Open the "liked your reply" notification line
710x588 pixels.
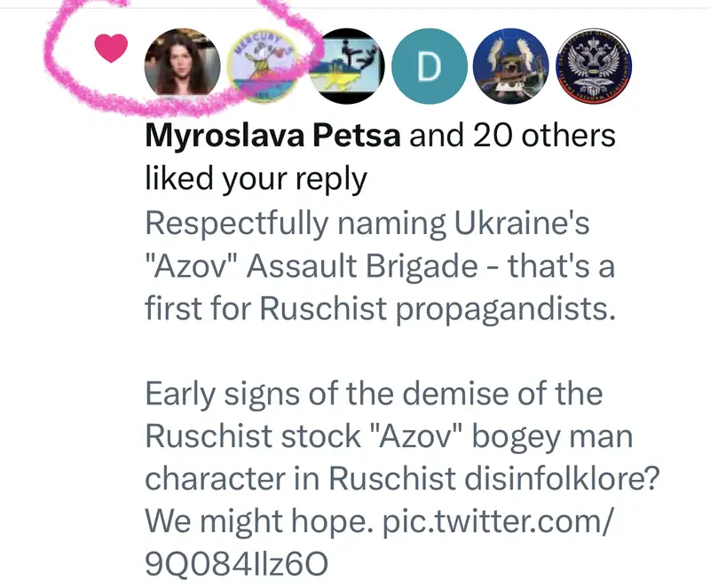point(256,179)
